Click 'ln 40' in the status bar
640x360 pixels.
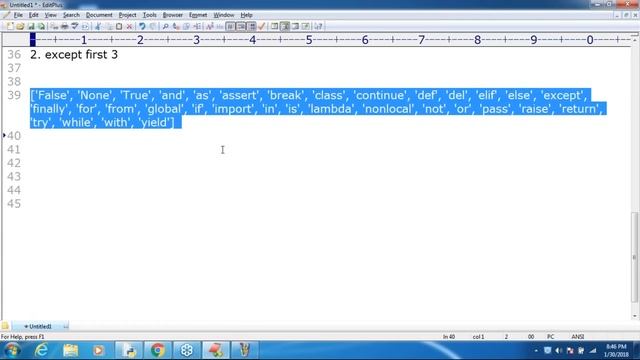449,337
